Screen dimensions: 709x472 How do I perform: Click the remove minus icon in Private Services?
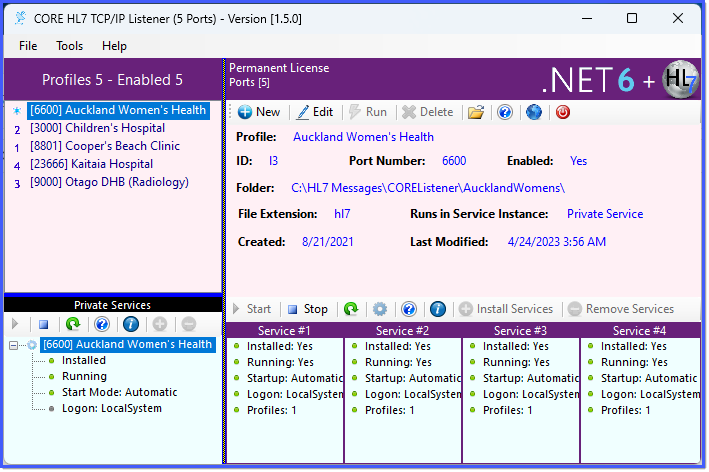(x=189, y=324)
